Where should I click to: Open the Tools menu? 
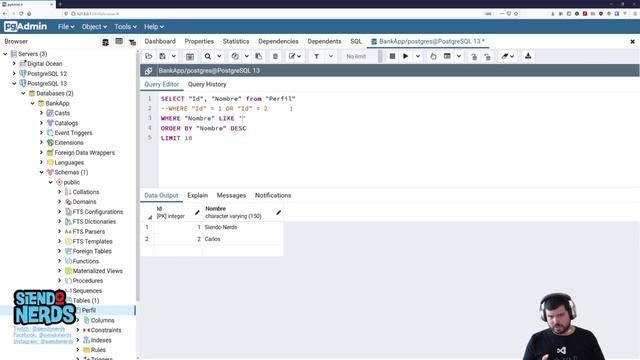pos(125,27)
